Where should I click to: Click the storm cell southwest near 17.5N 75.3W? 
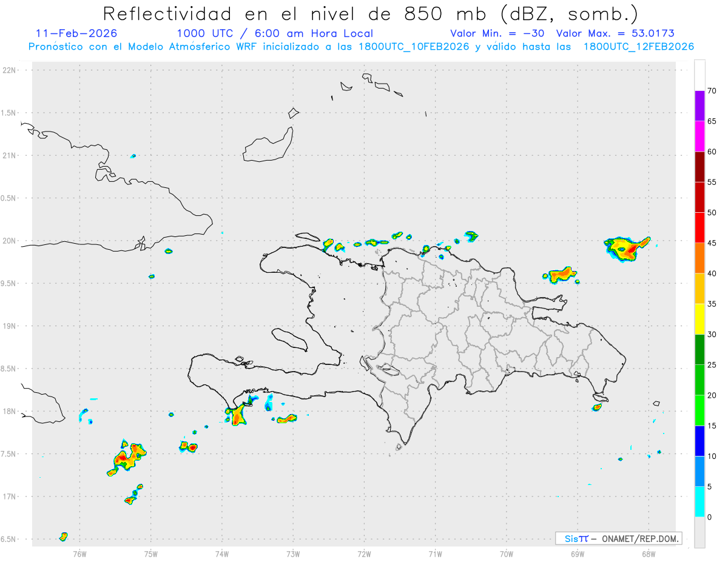(127, 458)
